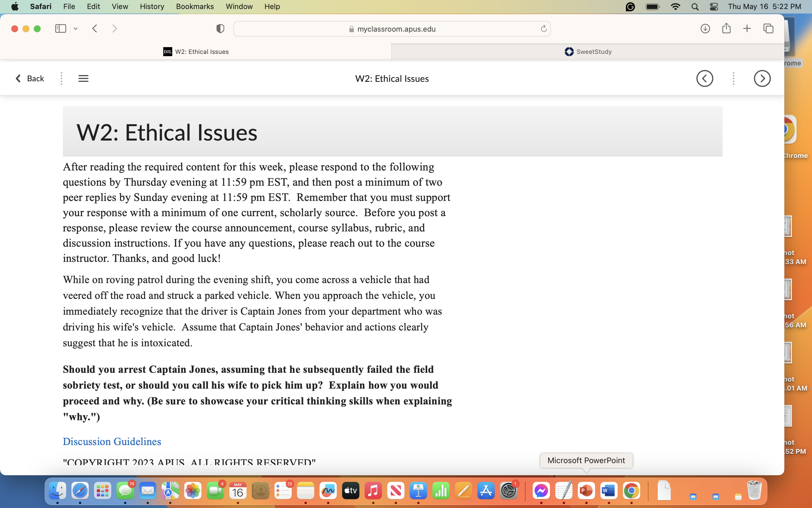Open Music app in the Dock
The width and height of the screenshot is (812, 508).
373,491
